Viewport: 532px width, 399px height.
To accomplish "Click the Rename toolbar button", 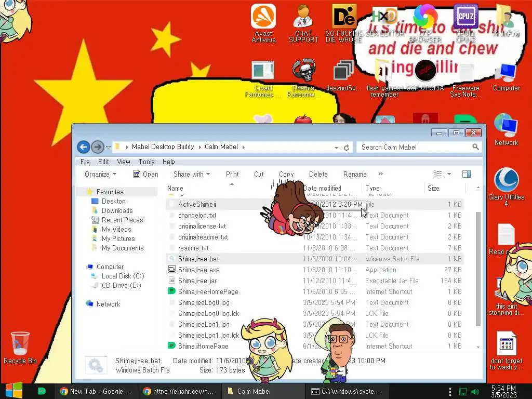I will [355, 174].
